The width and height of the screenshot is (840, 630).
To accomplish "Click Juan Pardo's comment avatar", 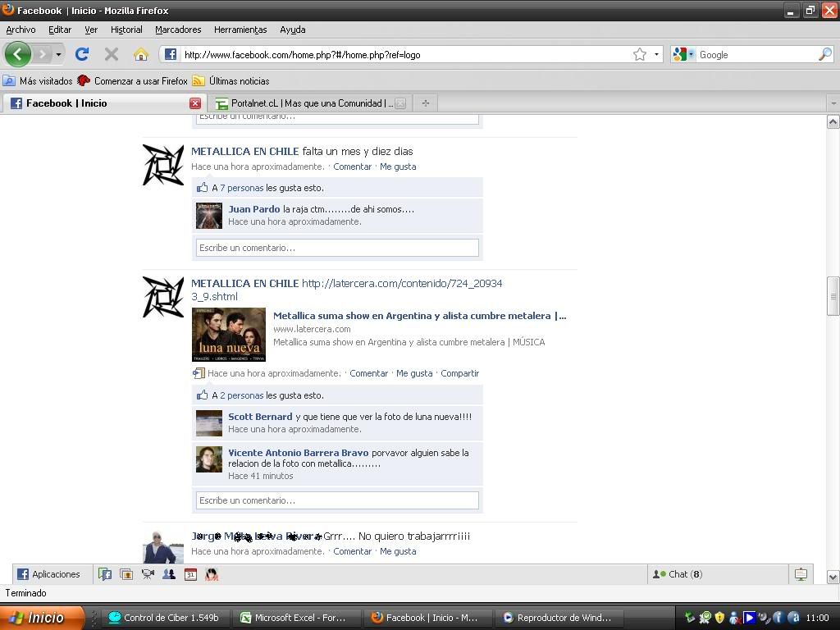I will click(209, 216).
